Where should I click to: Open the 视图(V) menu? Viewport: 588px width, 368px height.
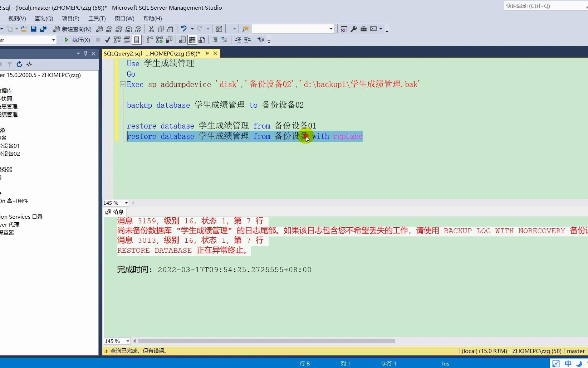pos(17,18)
